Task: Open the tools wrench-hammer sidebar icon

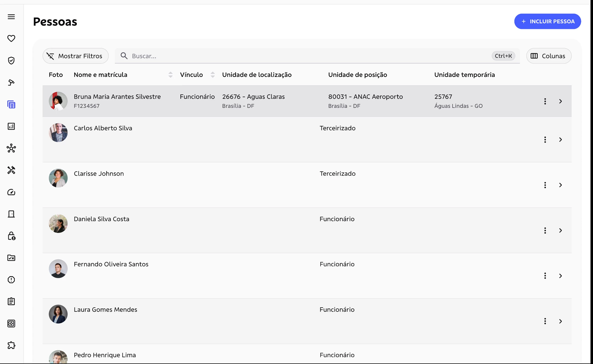Action: pos(11,170)
